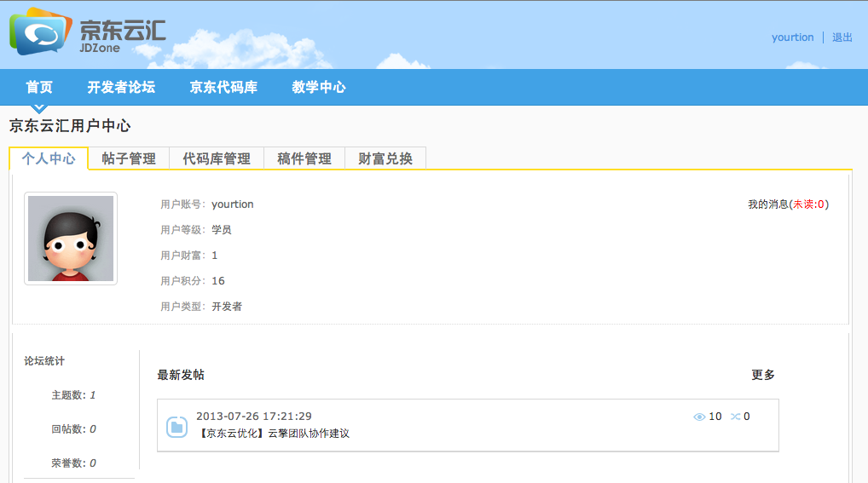Image resolution: width=868 pixels, height=483 pixels.
Task: Open 我的消息 unread messages link
Action: 787,204
